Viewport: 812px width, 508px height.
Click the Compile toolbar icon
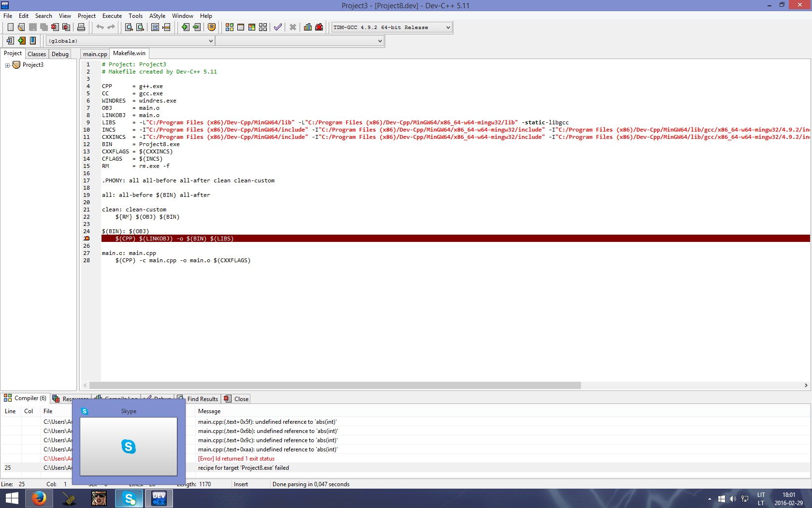[230, 27]
